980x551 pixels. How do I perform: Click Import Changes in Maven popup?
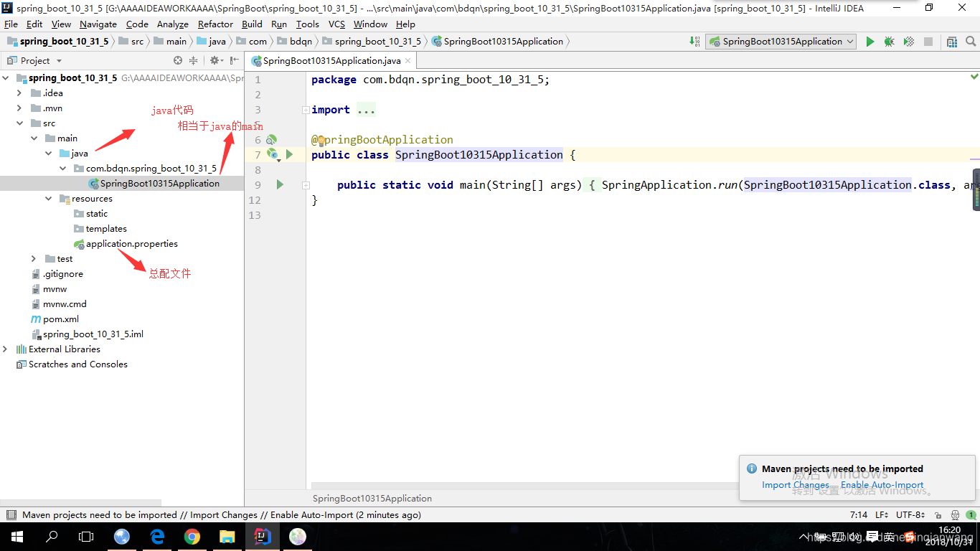click(796, 485)
